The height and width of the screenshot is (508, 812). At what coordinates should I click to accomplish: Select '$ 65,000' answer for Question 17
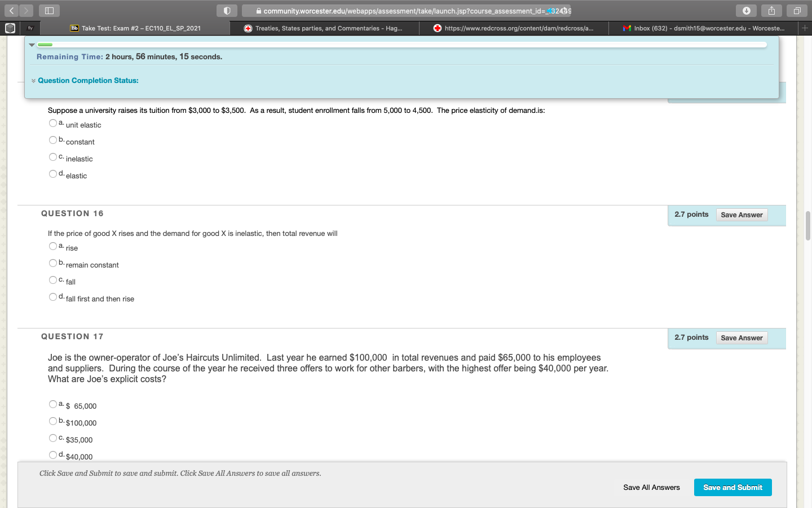click(x=52, y=404)
